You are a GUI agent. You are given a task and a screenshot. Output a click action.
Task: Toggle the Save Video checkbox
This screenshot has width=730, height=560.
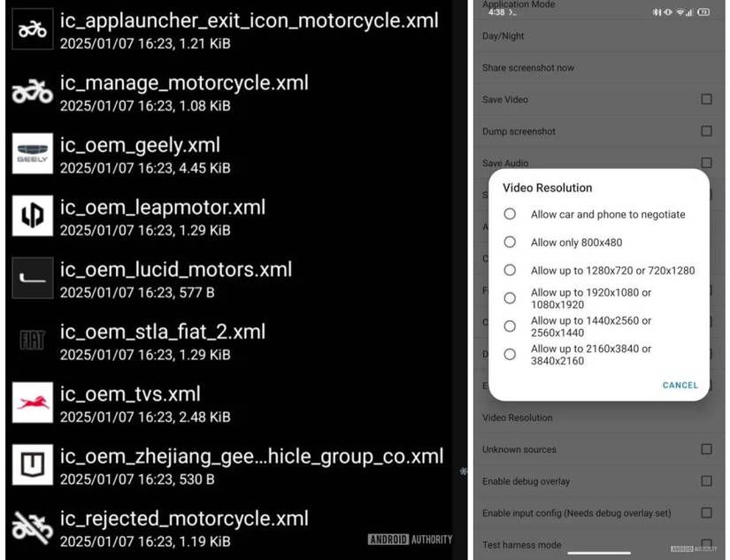pos(706,99)
